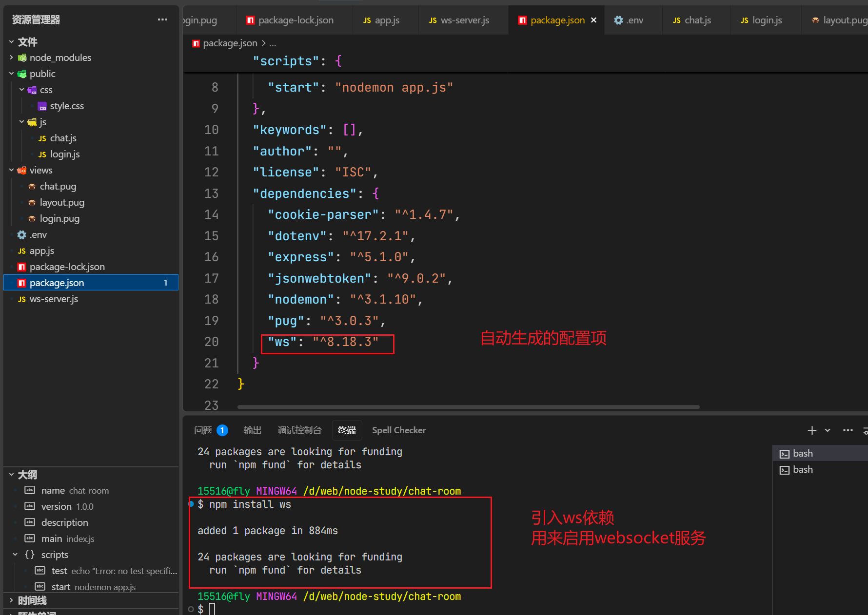
Task: Open the Spell Checker panel tab
Action: pos(399,430)
